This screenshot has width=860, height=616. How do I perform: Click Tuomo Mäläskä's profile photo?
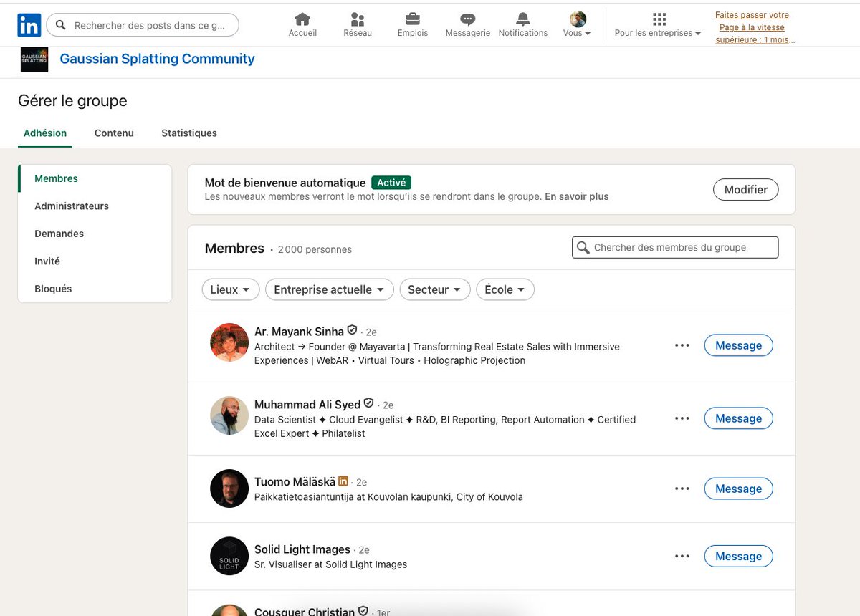point(229,489)
